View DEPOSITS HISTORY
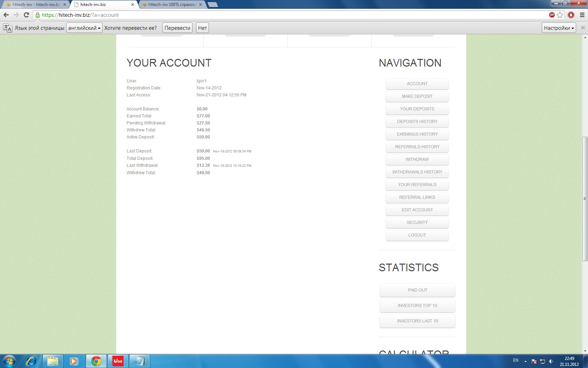Viewport: 588px width, 368px height. pos(417,122)
